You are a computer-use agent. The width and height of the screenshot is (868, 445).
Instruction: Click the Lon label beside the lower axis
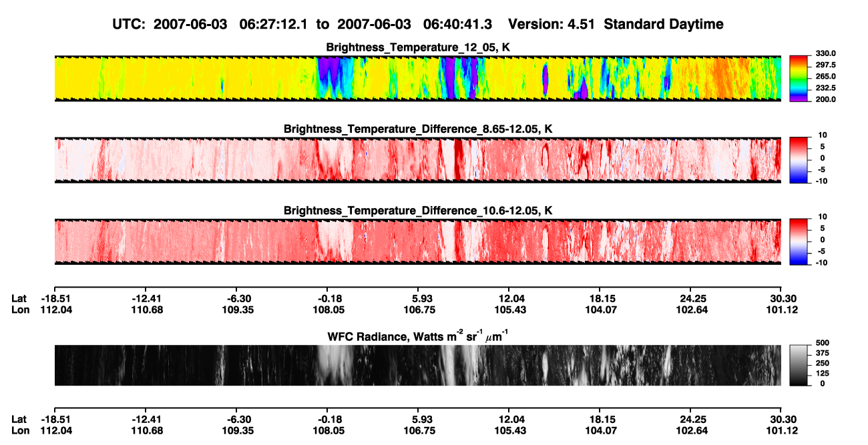tap(20, 431)
